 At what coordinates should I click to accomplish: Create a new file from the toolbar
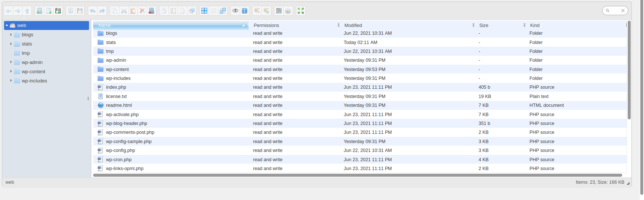(x=49, y=11)
